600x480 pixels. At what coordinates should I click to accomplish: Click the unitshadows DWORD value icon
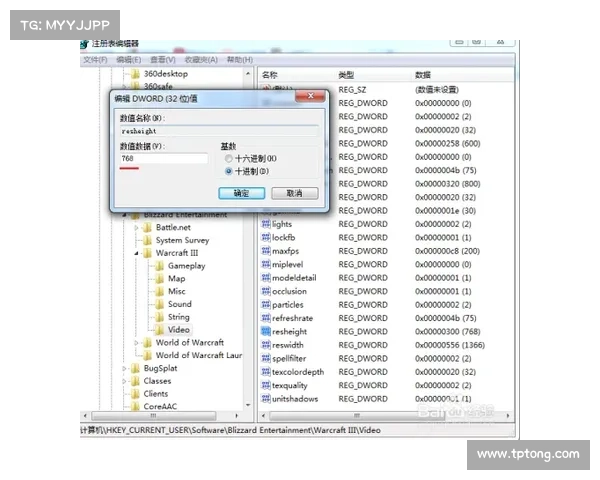click(266, 398)
